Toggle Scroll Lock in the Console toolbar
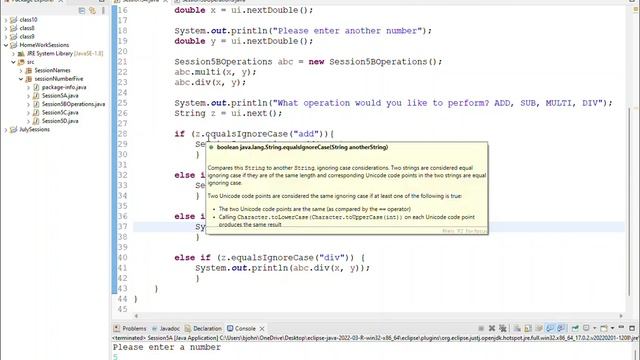Screen dimensions: 640x360 point(528,328)
